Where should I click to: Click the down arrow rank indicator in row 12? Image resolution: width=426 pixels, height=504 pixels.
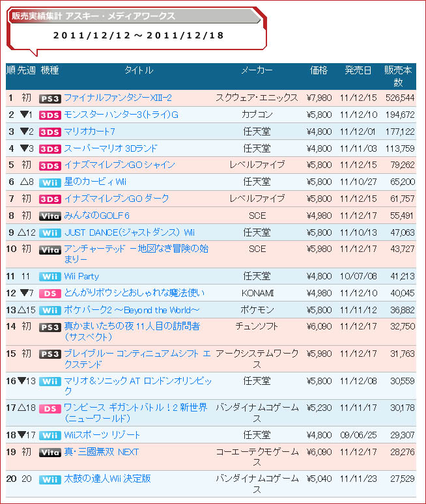(24, 292)
